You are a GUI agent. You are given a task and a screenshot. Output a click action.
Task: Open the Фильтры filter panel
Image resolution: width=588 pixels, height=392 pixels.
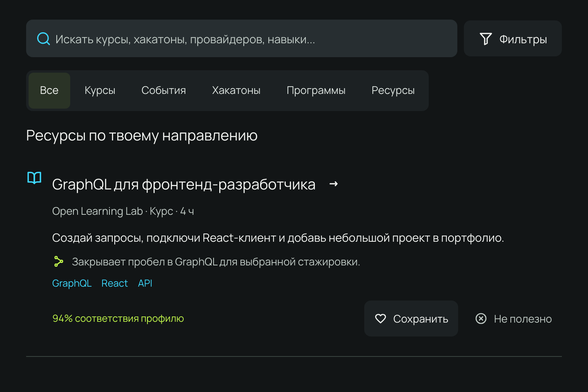click(x=513, y=38)
